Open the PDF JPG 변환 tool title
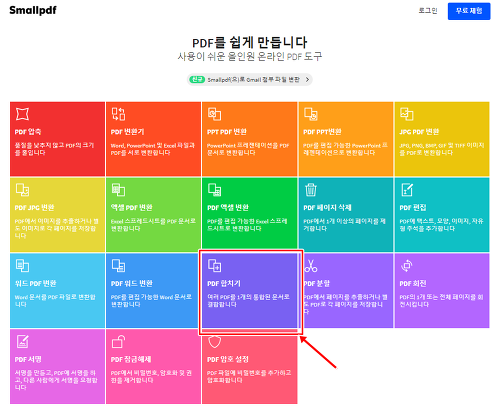The width and height of the screenshot is (500, 413). pyautogui.click(x=34, y=208)
